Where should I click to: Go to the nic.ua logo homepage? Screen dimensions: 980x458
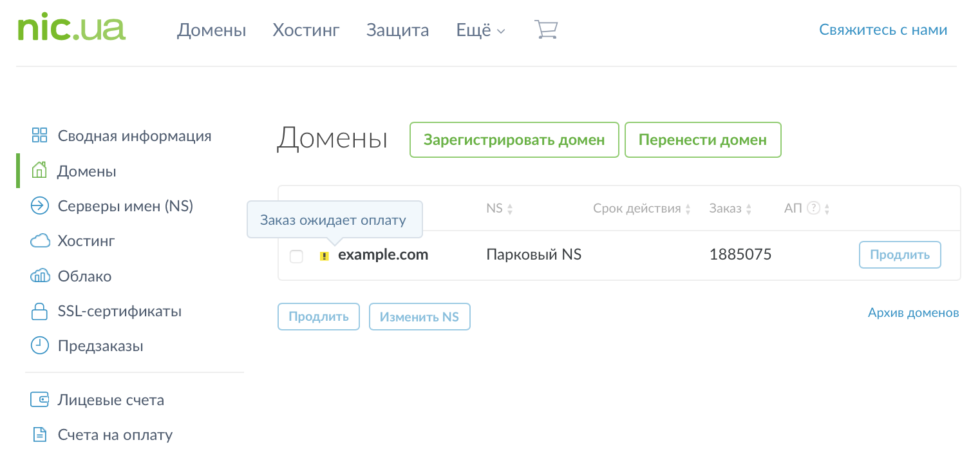pos(71,29)
